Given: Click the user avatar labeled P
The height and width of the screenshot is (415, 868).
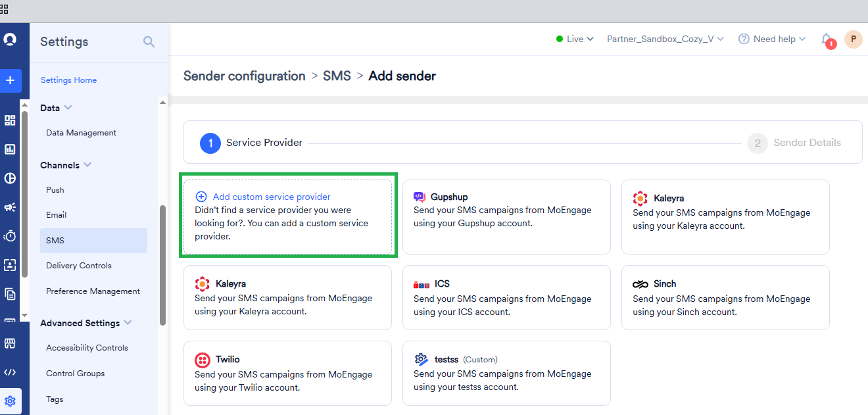Looking at the screenshot, I should 853,39.
